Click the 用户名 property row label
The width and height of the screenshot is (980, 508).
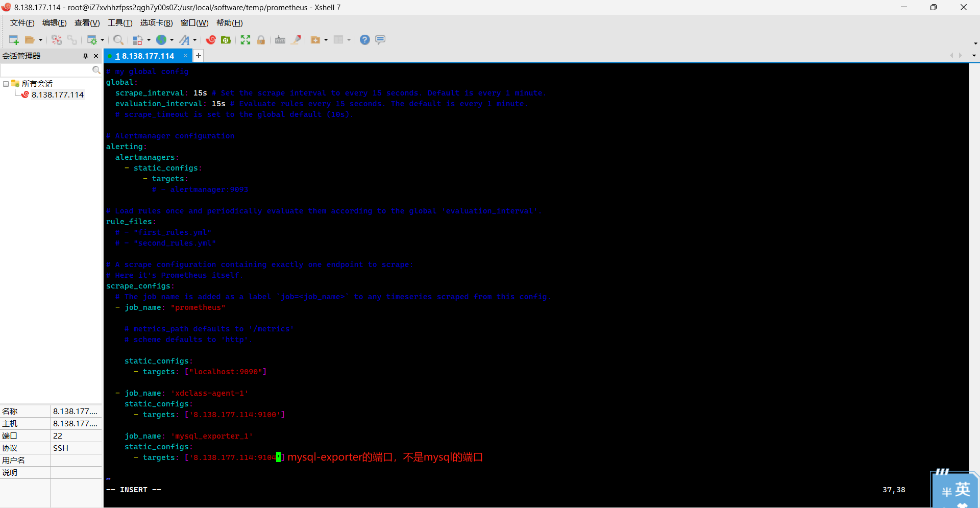(25, 461)
